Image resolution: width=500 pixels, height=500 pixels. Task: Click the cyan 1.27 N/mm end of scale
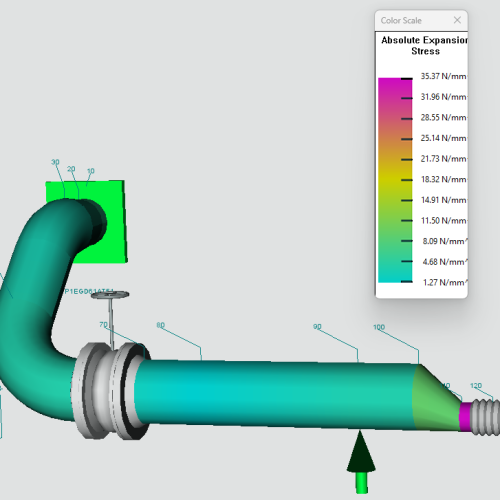[x=395, y=278]
